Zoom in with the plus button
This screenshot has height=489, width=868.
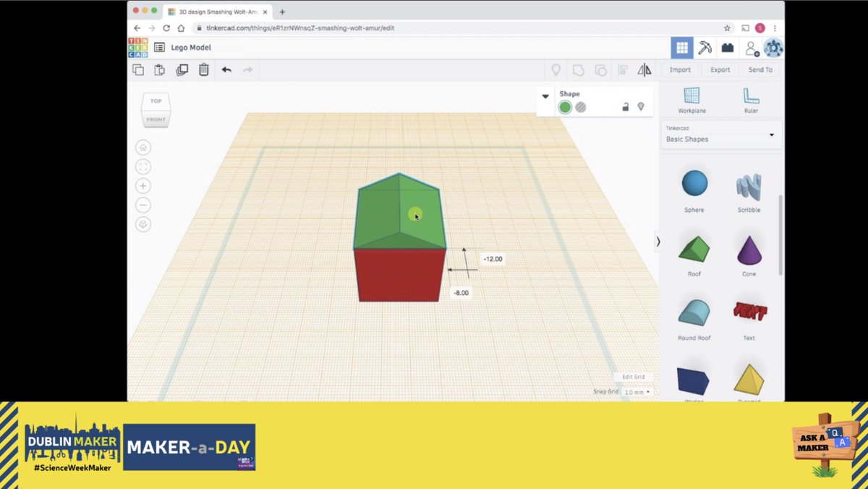click(143, 186)
